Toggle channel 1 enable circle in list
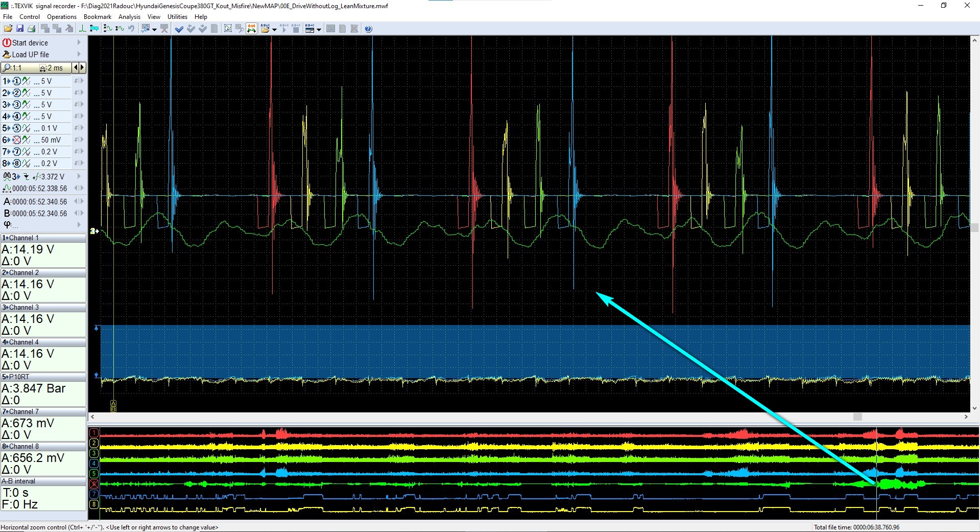 tap(16, 81)
